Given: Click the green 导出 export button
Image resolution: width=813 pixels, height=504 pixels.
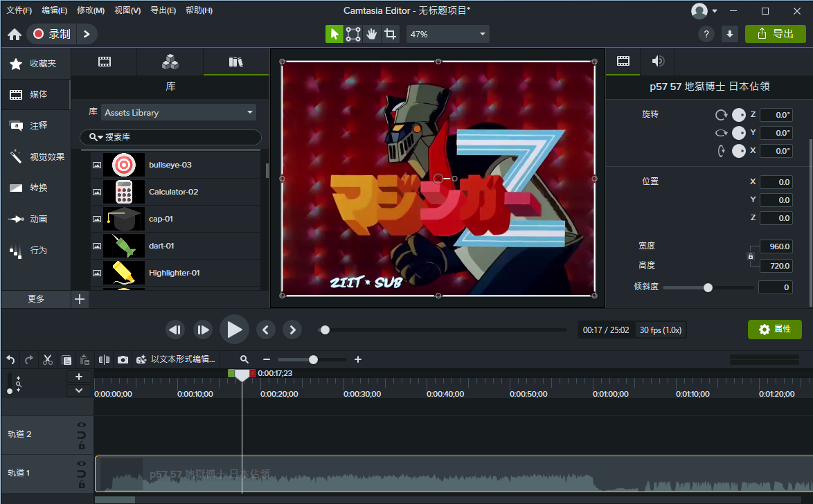Looking at the screenshot, I should (x=775, y=34).
